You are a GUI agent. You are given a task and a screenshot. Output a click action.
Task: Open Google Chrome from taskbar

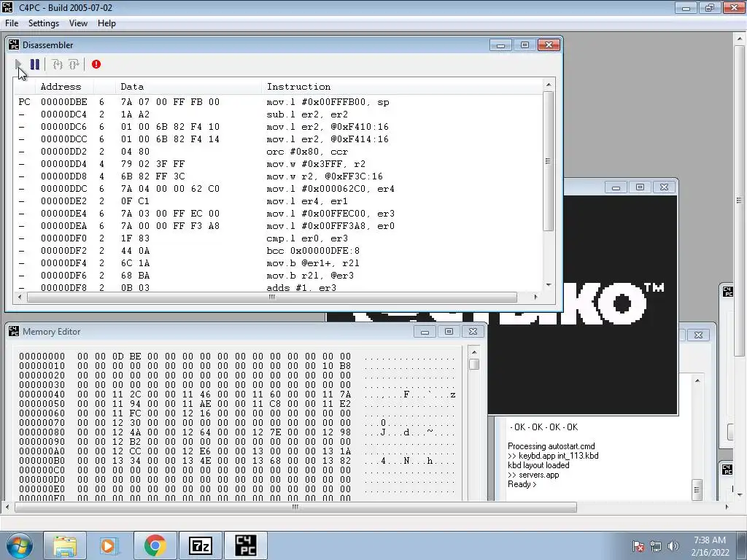coord(155,545)
